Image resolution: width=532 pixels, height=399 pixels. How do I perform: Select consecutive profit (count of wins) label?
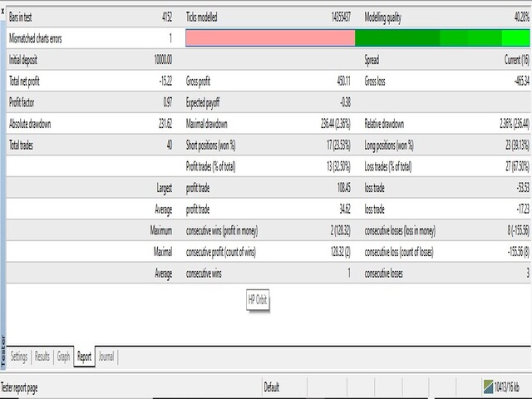pos(221,252)
